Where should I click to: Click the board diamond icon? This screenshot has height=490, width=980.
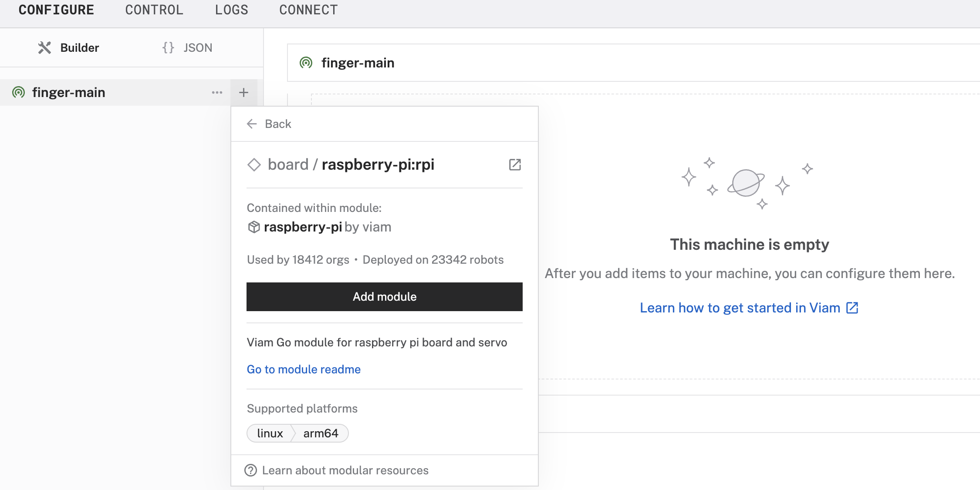coord(254,164)
